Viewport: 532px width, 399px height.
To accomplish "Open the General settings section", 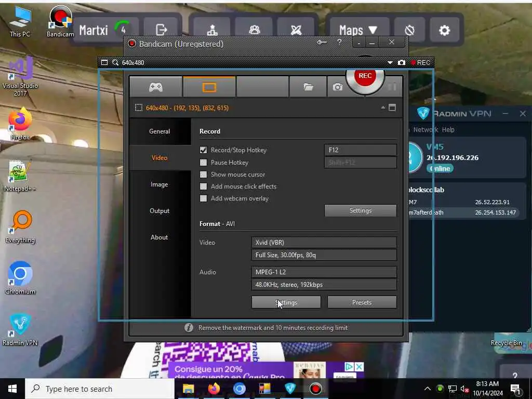I will click(x=159, y=131).
